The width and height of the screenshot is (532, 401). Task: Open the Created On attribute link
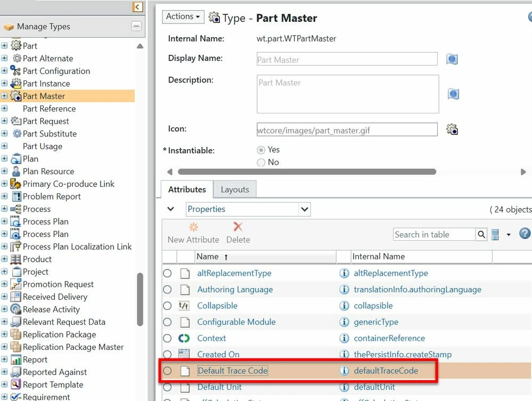click(218, 355)
